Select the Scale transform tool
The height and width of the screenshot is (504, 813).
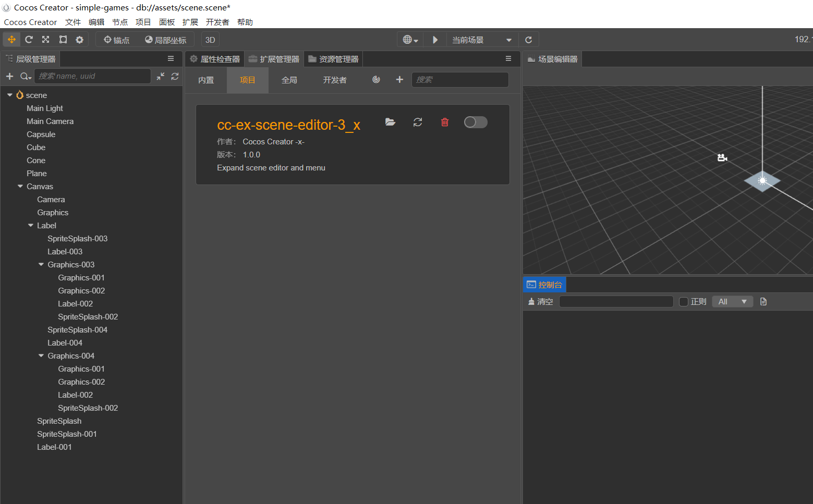46,40
